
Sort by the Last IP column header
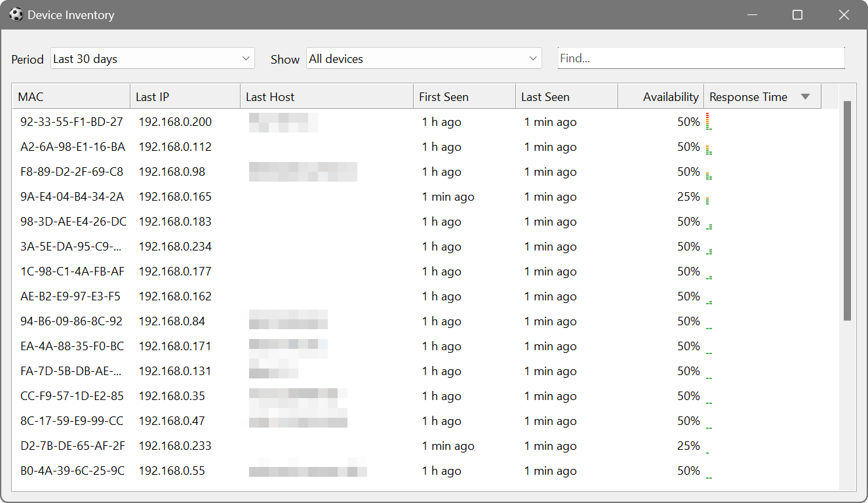pyautogui.click(x=185, y=96)
